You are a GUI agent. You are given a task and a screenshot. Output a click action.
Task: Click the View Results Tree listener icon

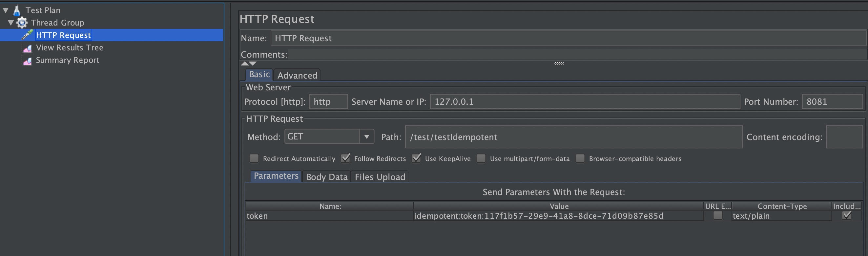point(27,48)
